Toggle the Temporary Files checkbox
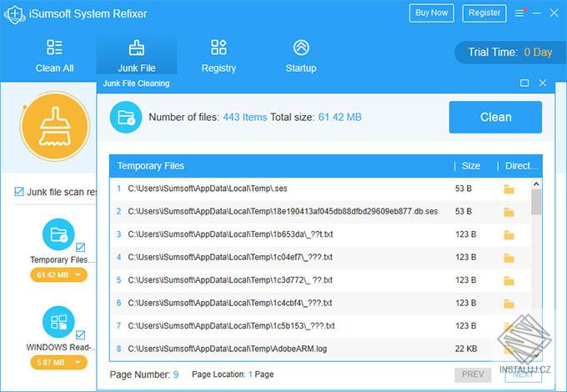Screen dimensions: 567x392 coord(80,248)
